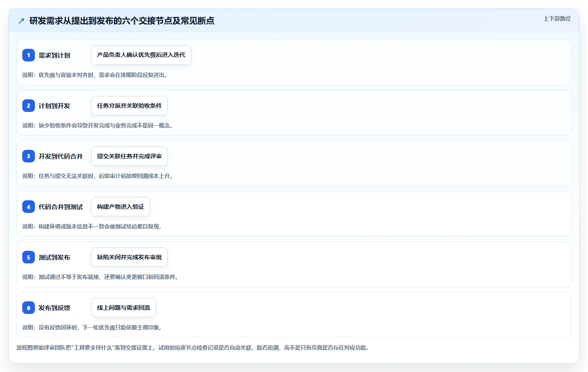The image size is (588, 372).
Task: Click the 产品负责人确认优先级后进入迭代 chip
Action: pyautogui.click(x=141, y=55)
